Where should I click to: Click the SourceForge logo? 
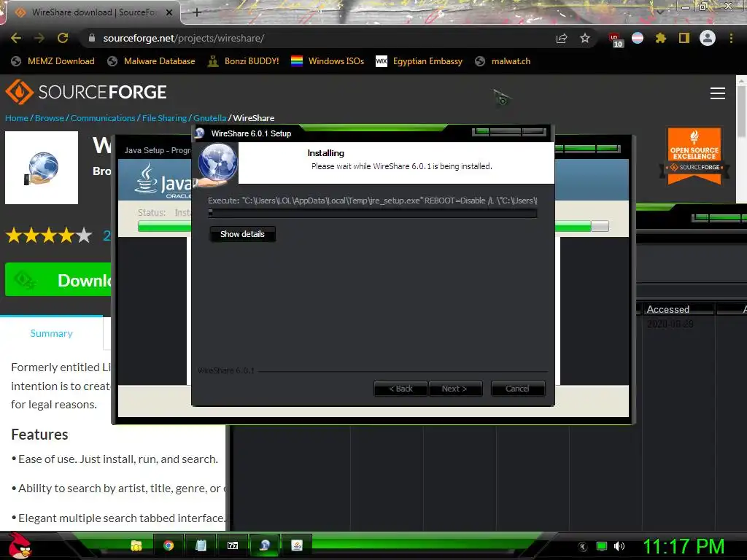coord(86,92)
